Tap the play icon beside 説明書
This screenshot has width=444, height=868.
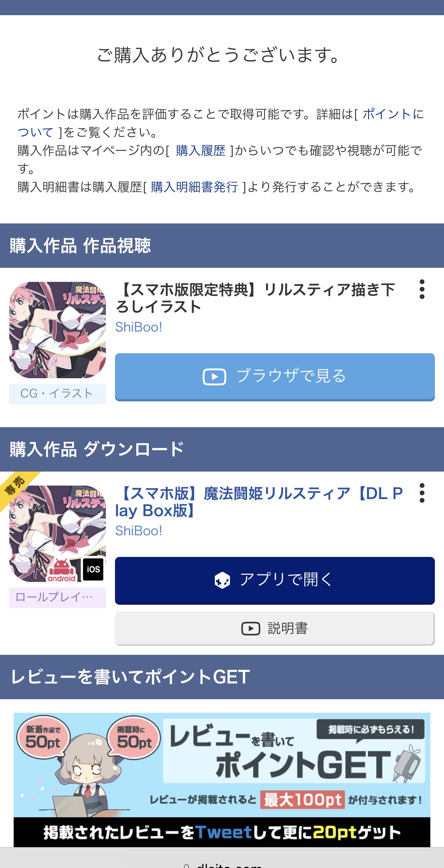(x=250, y=629)
